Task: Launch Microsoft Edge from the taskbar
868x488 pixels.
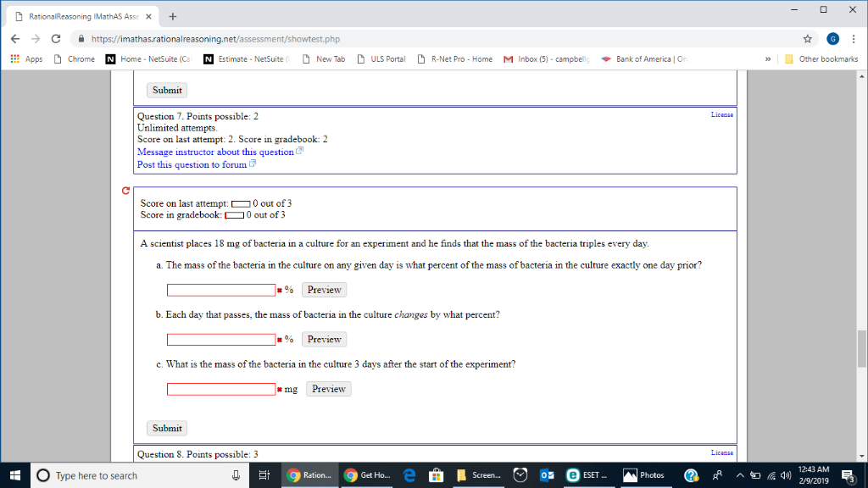Action: (x=408, y=475)
